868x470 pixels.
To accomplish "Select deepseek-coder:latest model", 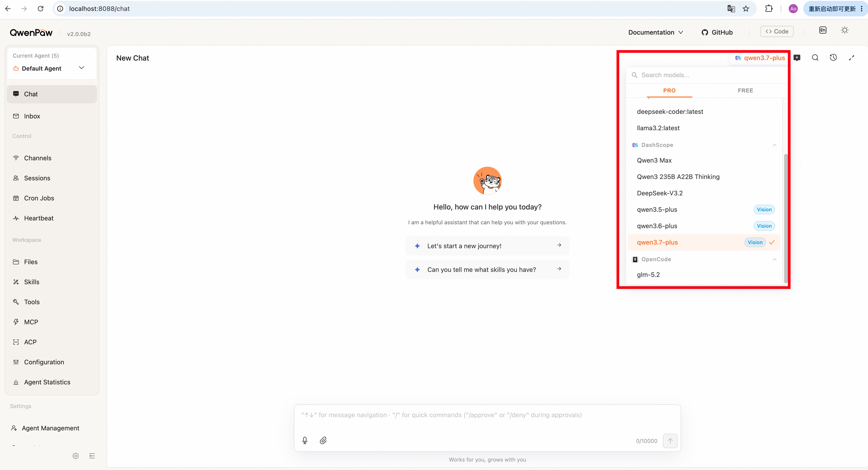I will point(704,112).
